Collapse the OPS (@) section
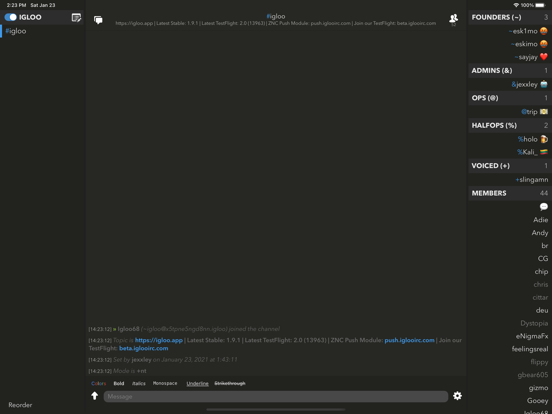The image size is (552, 414). (x=509, y=98)
